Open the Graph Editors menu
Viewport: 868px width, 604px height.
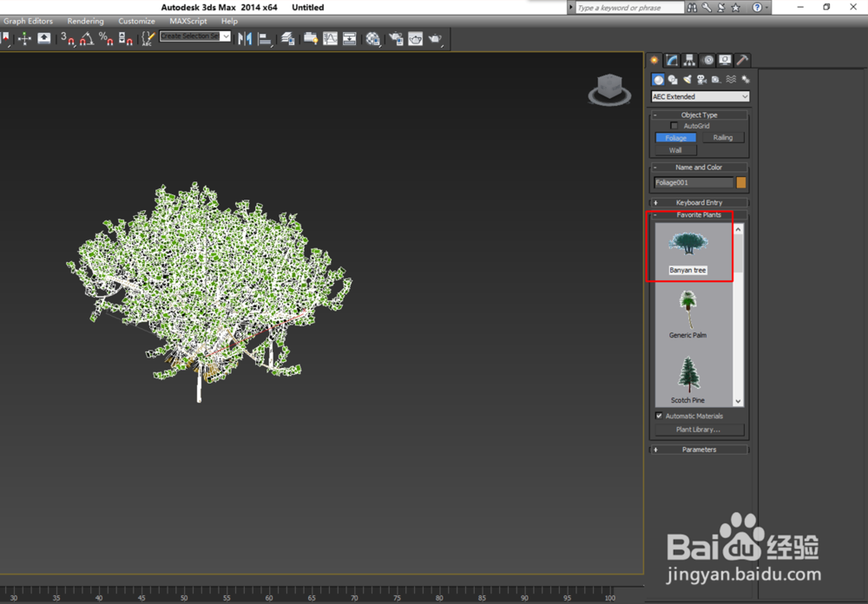pos(29,21)
